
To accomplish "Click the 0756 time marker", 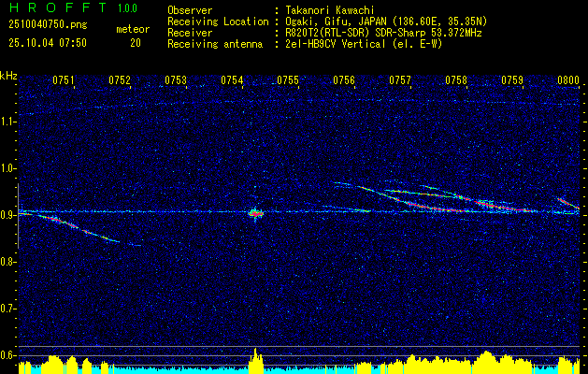I will pos(344,80).
